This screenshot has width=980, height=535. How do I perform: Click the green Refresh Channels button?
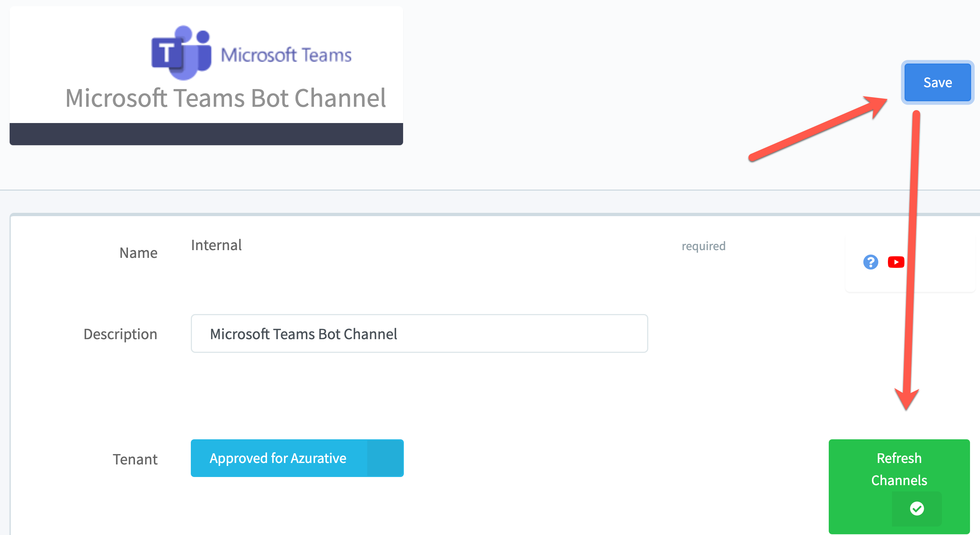coord(899,486)
